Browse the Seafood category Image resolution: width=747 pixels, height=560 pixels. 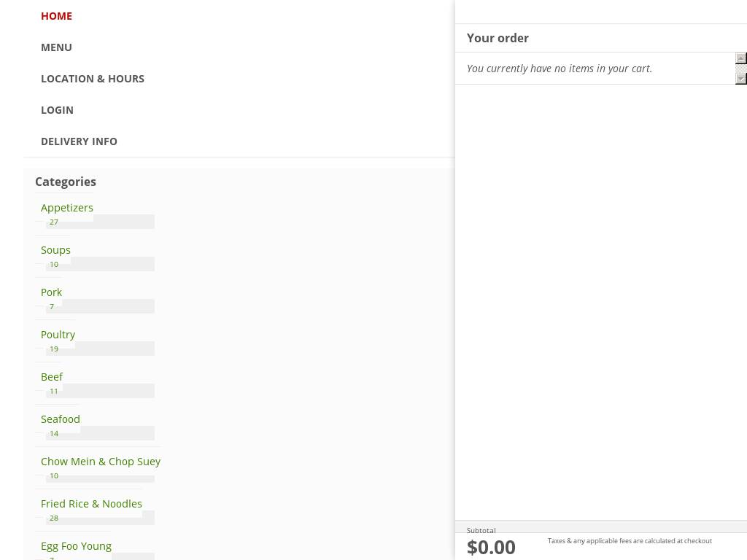click(x=61, y=419)
